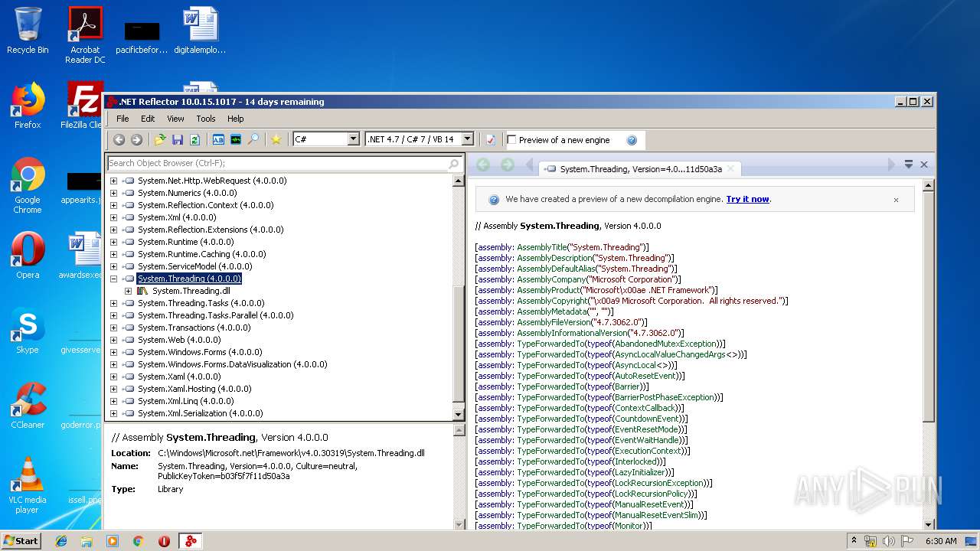The image size is (980, 551).
Task: Click TypeForwardedTo(typeof(Barrier)) code line
Action: [x=562, y=386]
